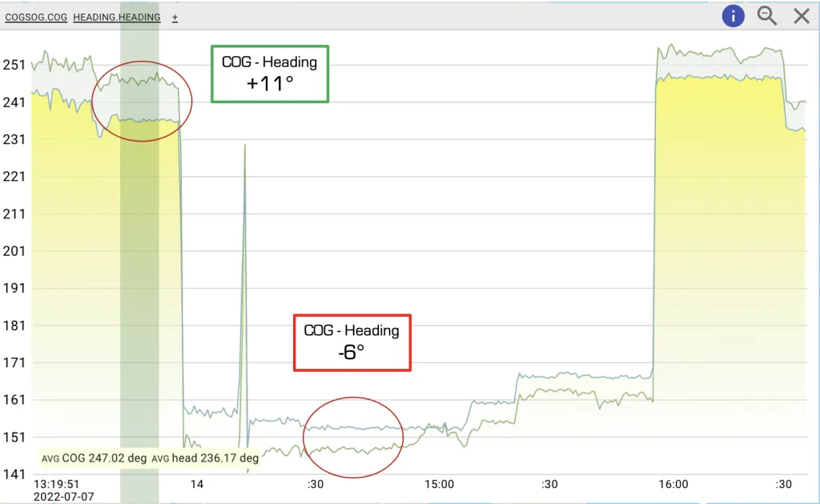The height and width of the screenshot is (504, 820).
Task: Add a new data series with the plus
Action: tap(175, 17)
